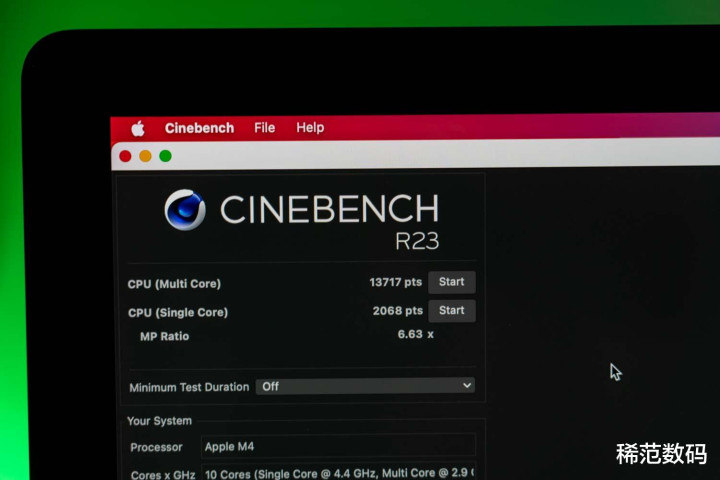Open the Apple menu icon
720x480 pixels.
point(138,129)
